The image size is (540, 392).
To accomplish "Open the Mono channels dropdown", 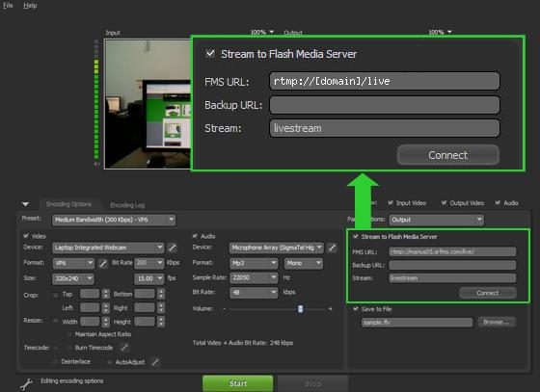I will point(304,263).
